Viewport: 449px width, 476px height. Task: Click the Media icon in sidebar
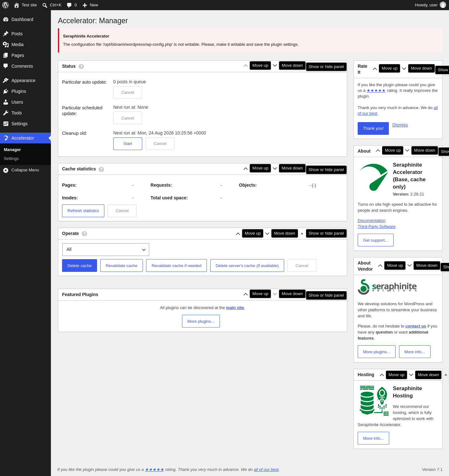click(x=6, y=45)
